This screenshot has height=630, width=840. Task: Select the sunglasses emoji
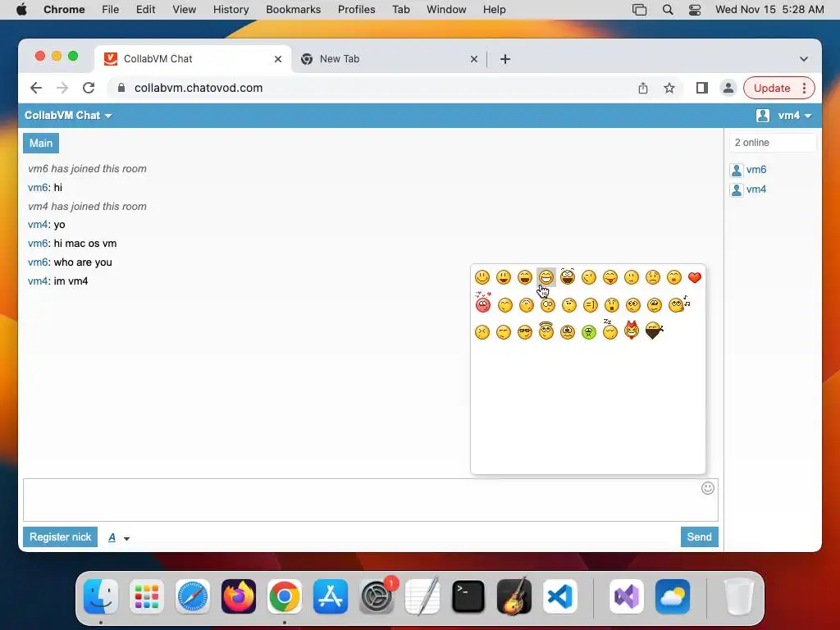point(525,332)
